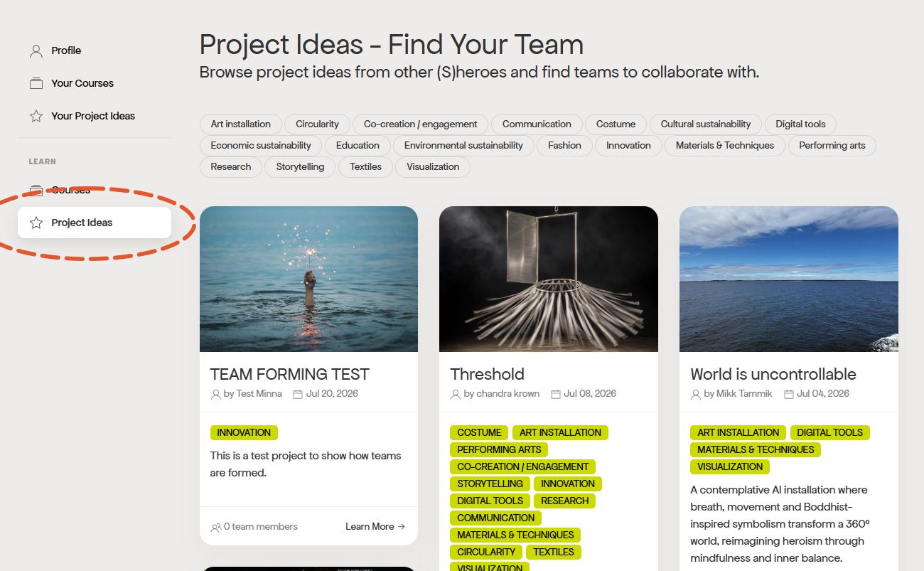Click DIGITAL TOOLS tag in World is uncontrollable card
This screenshot has width=924, height=571.
[x=830, y=432]
